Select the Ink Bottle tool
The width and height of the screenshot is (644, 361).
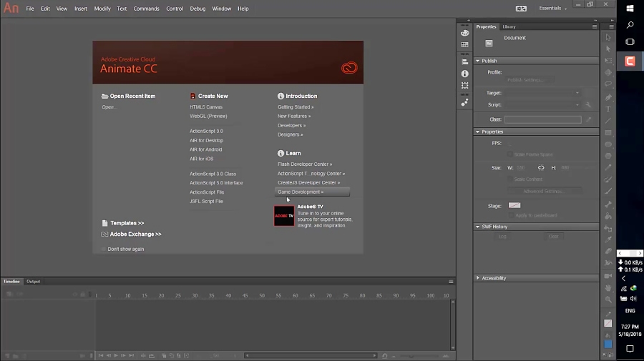608,228
